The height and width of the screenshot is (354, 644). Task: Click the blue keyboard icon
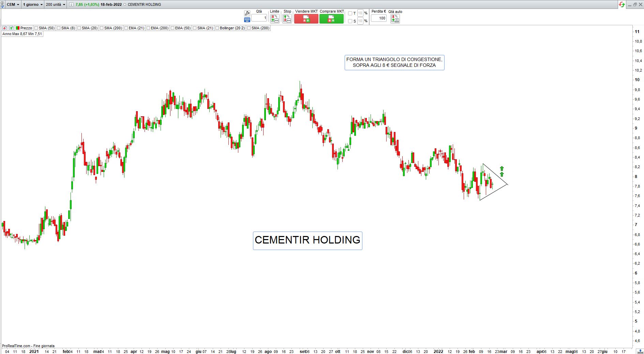(247, 20)
